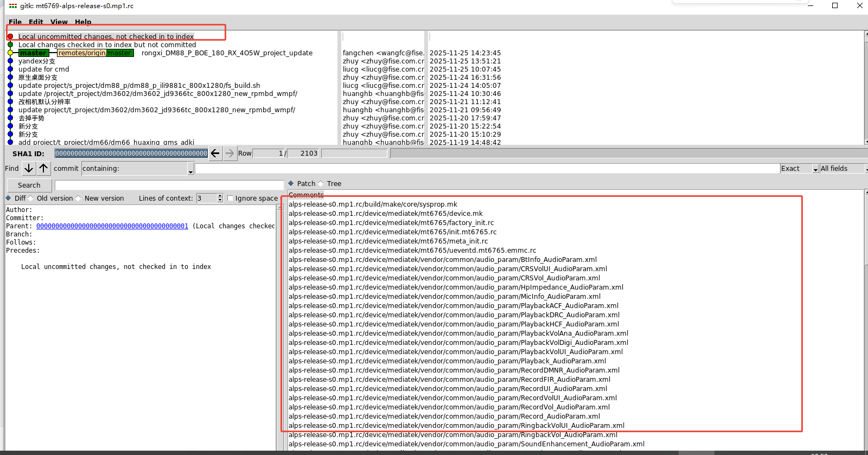Click the file BtInfo_AudioParam.xml
This screenshot has width=868, height=455.
point(443,260)
